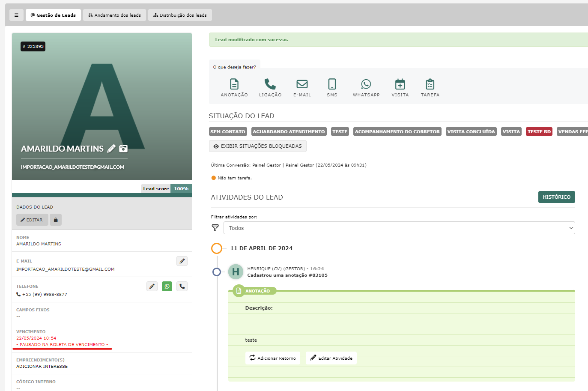Image resolution: width=588 pixels, height=391 pixels.
Task: Click the lead email under the name
Action: click(72, 167)
